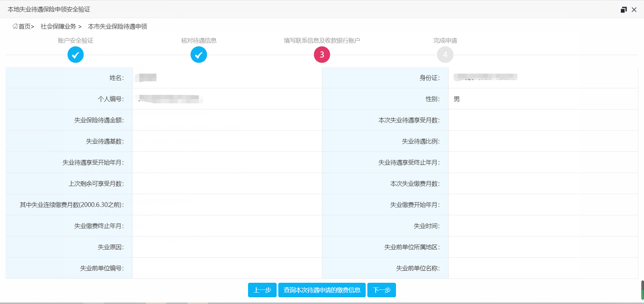The width and height of the screenshot is (644, 304).
Task: Select the 完成申请 step label
Action: coord(445,41)
